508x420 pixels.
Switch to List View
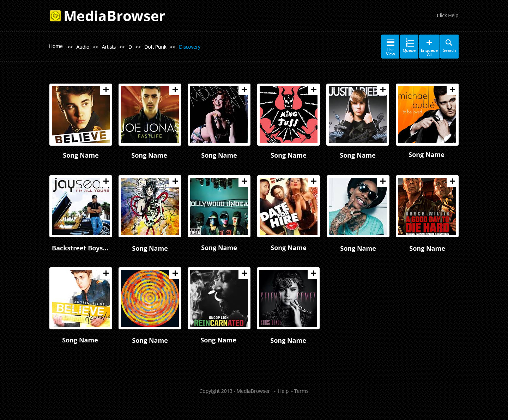[390, 47]
